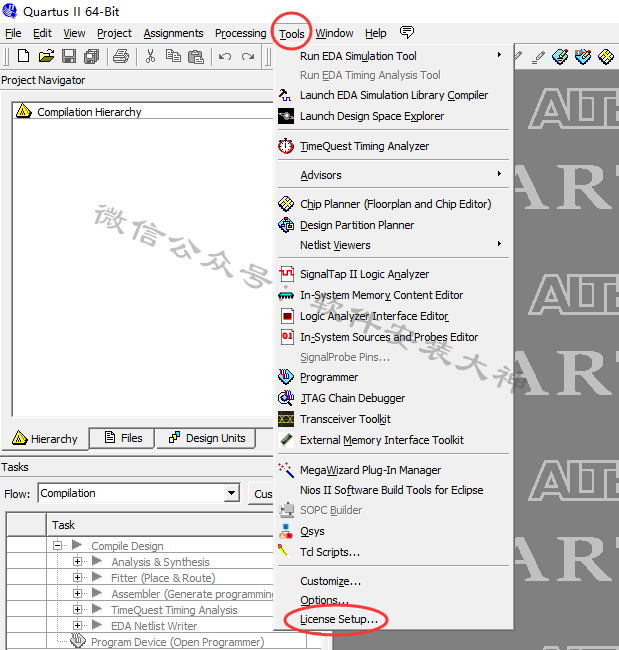This screenshot has width=619, height=650.
Task: Expand the TimeQuest Timing Analysis task
Action: tap(77, 609)
